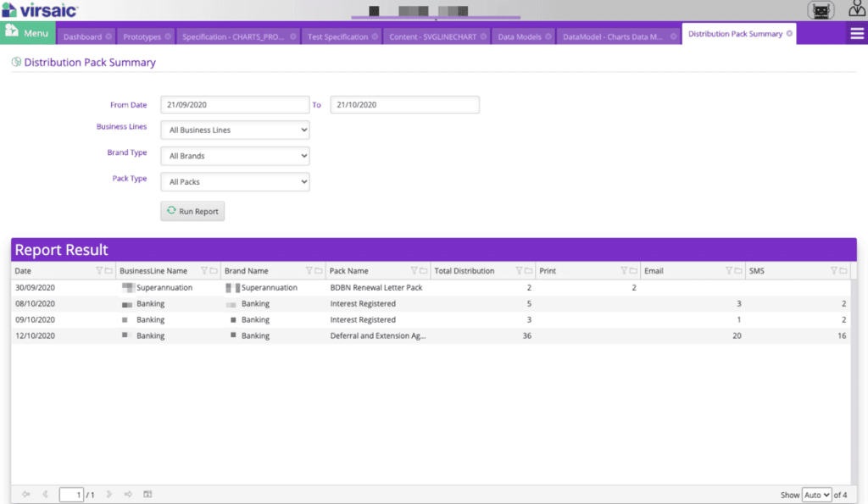Expand the Business Lines dropdown
Image resolution: width=868 pixels, height=504 pixels.
[x=235, y=130]
